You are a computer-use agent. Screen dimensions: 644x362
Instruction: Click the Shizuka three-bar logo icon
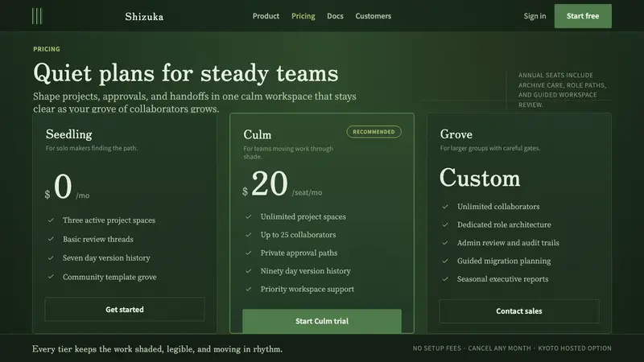37,16
